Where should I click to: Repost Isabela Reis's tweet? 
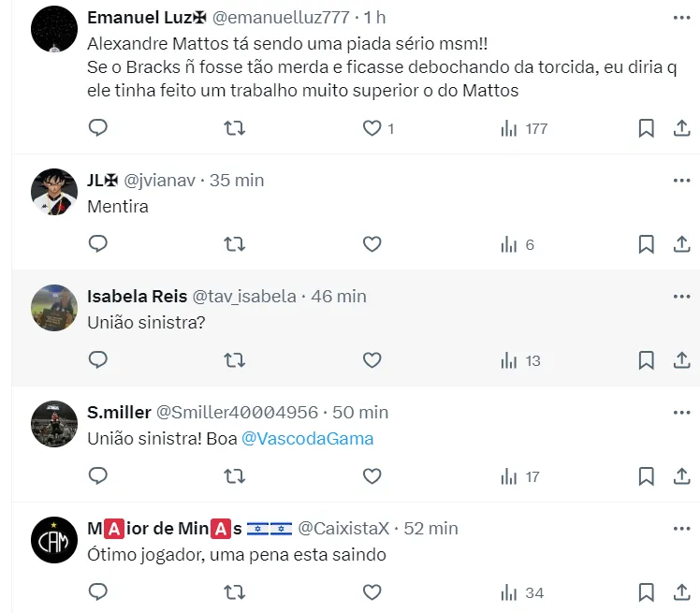[235, 360]
